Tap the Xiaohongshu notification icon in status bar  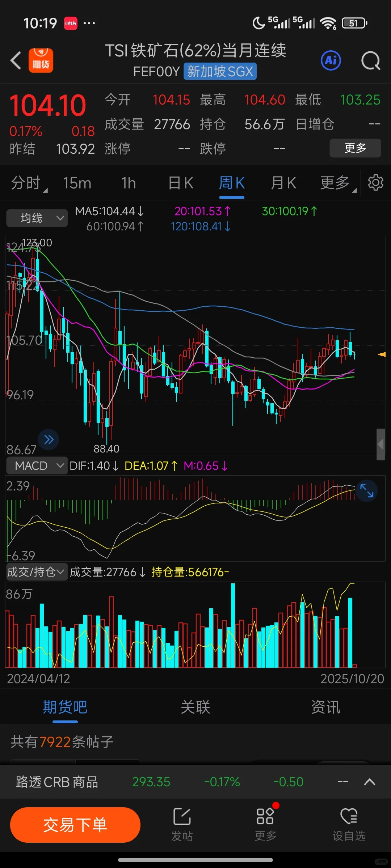click(x=71, y=24)
